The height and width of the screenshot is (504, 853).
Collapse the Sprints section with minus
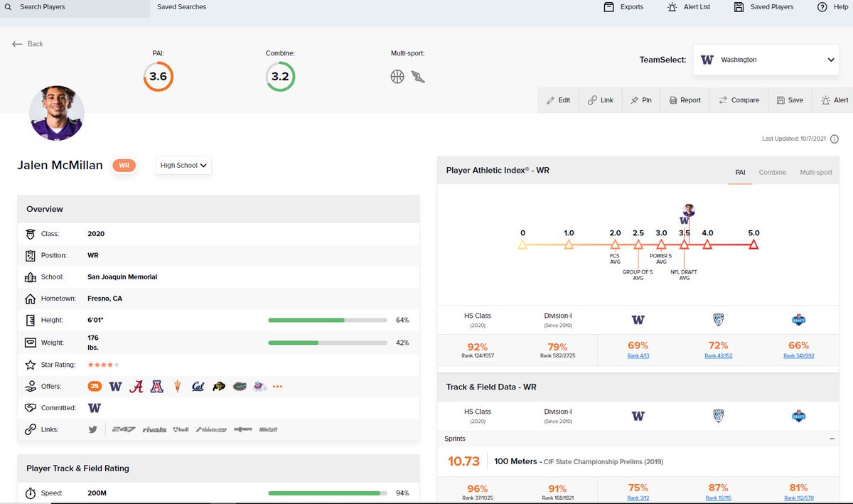[x=832, y=439]
